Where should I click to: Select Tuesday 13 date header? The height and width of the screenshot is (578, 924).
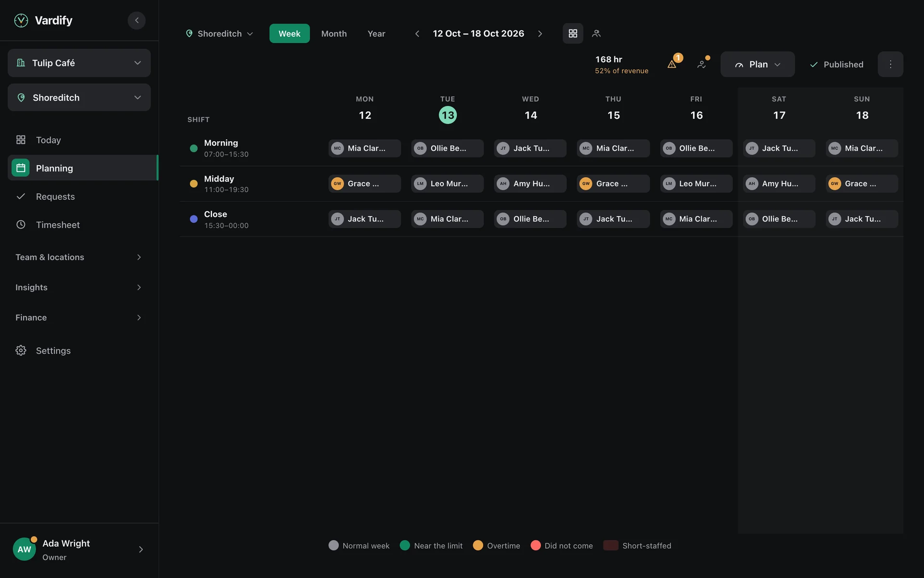(x=448, y=115)
